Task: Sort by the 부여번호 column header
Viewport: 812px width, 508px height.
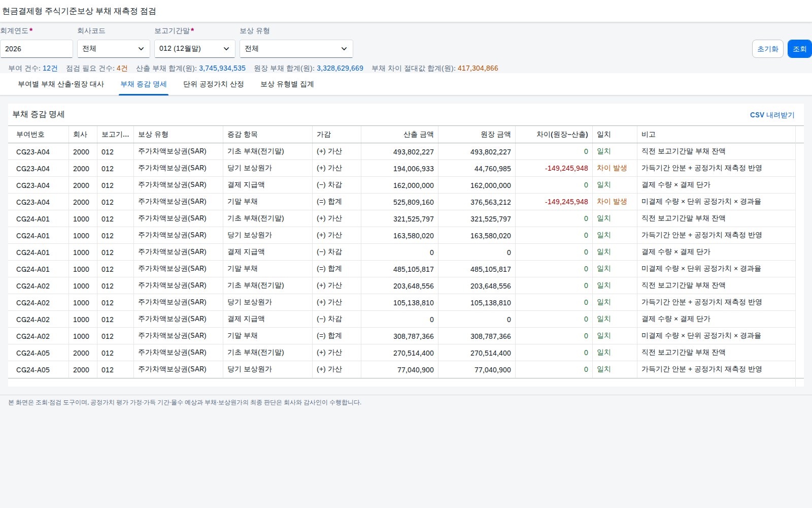Action: point(39,135)
